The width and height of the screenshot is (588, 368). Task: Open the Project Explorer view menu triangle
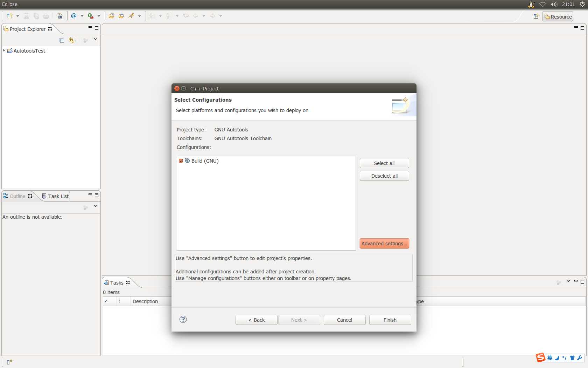click(95, 39)
